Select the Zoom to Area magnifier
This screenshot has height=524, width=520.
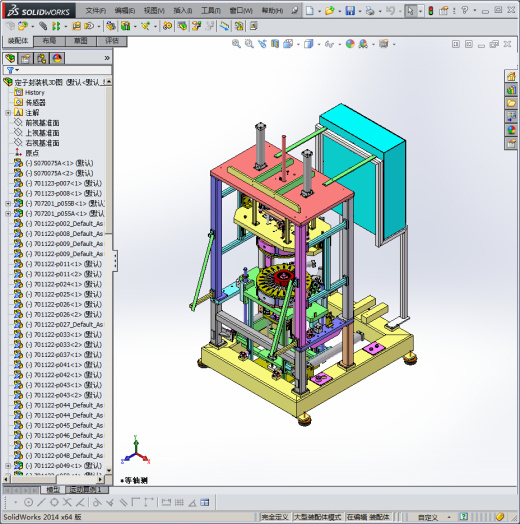(x=249, y=44)
